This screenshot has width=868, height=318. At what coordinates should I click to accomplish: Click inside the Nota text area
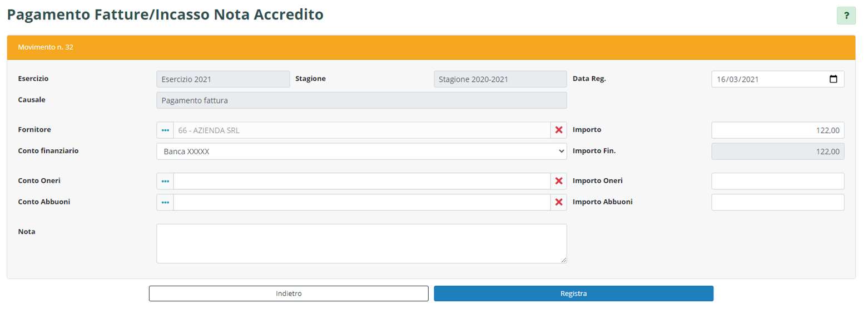coord(361,243)
